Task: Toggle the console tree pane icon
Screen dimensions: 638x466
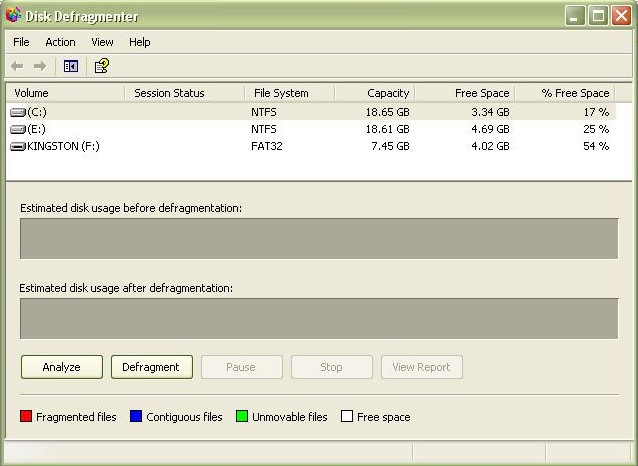Action: pyautogui.click(x=71, y=66)
